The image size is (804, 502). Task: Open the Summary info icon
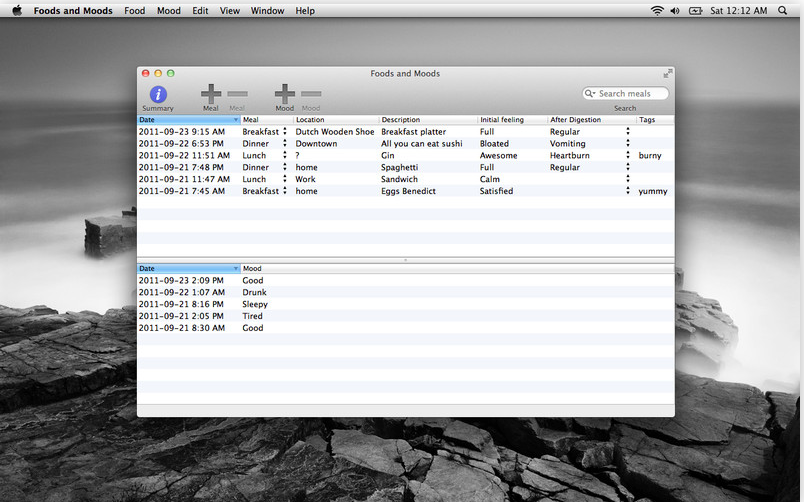click(158, 94)
